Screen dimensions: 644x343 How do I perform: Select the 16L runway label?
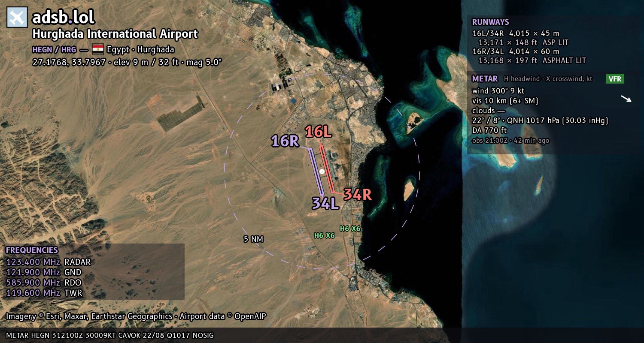pyautogui.click(x=319, y=132)
